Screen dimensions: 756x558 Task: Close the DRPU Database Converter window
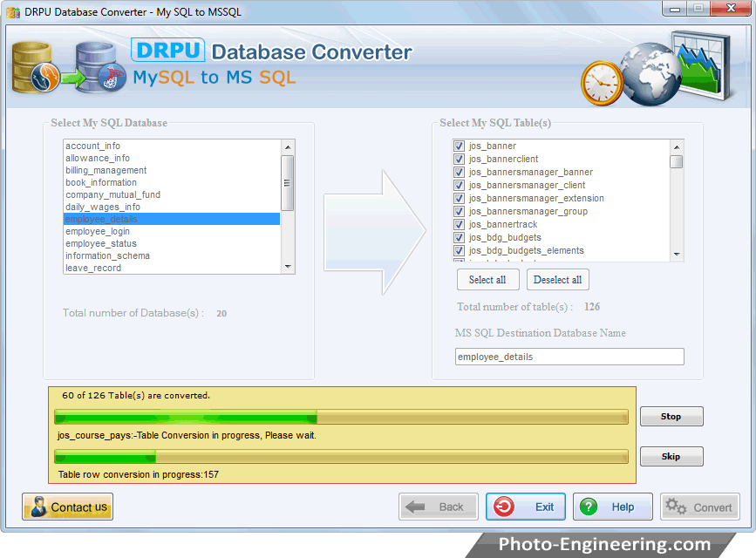[731, 8]
